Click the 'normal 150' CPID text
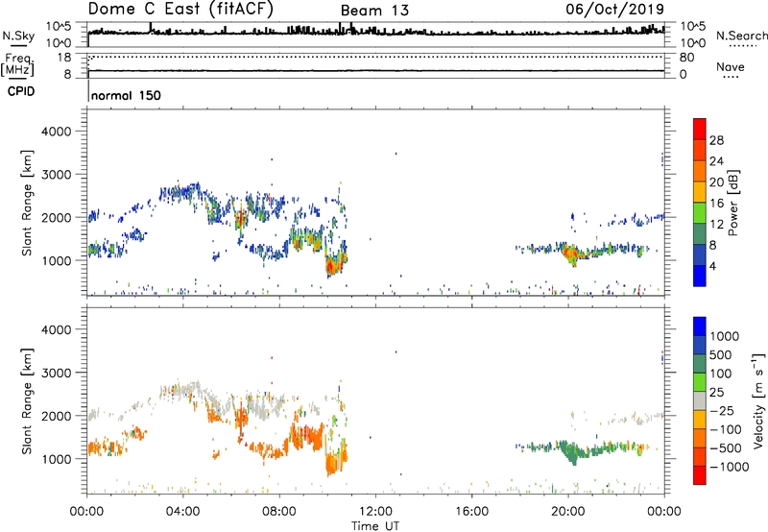 click(126, 95)
